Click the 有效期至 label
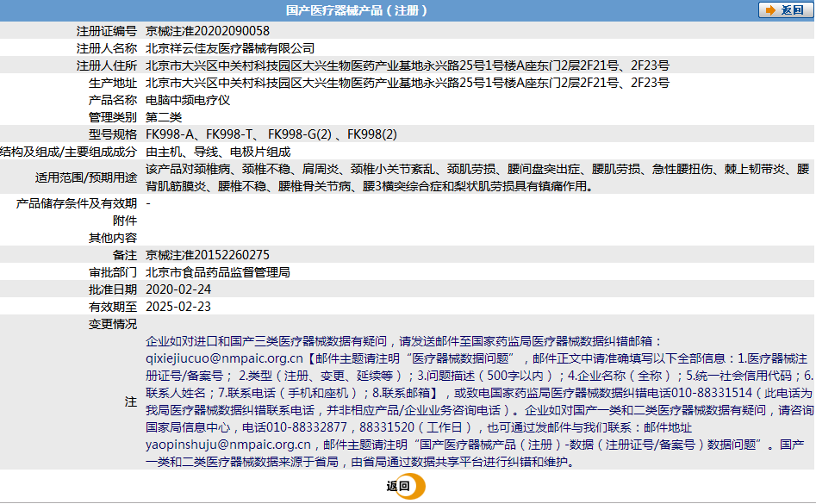 point(113,307)
